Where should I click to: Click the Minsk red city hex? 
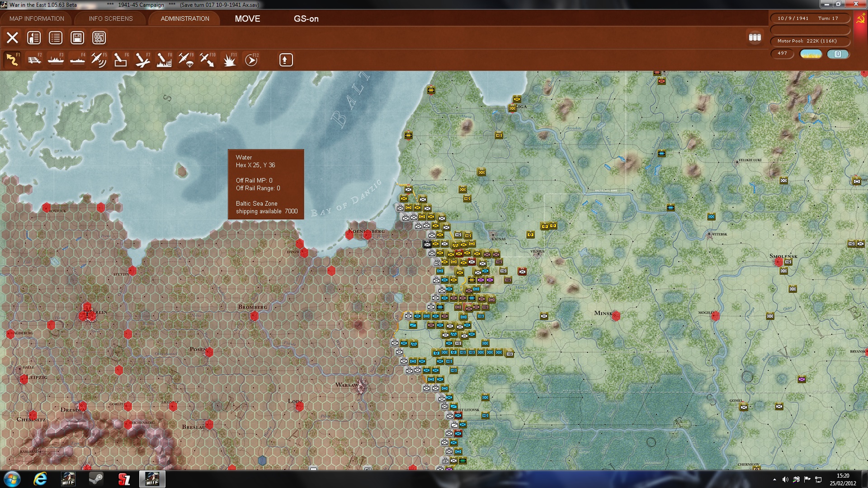[615, 316]
